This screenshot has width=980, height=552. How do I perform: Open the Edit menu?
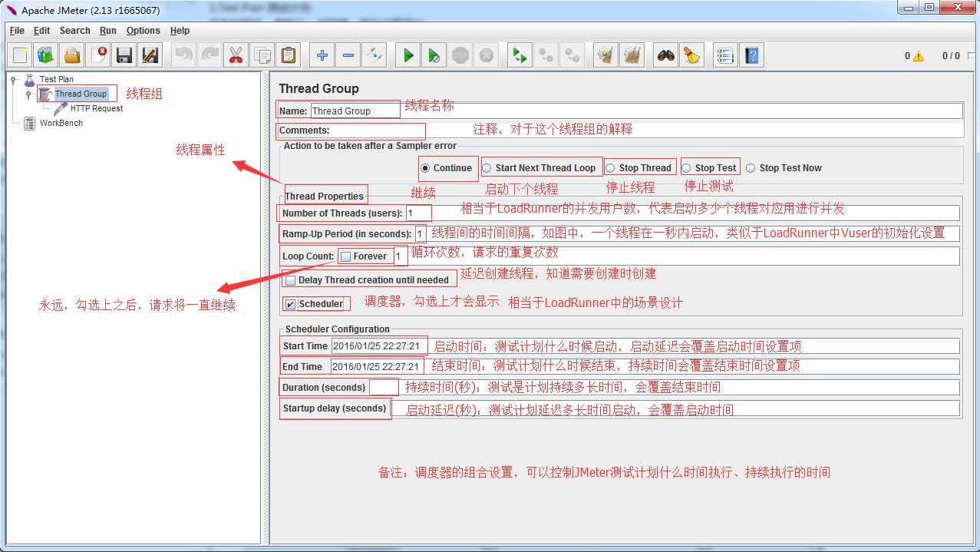click(42, 31)
